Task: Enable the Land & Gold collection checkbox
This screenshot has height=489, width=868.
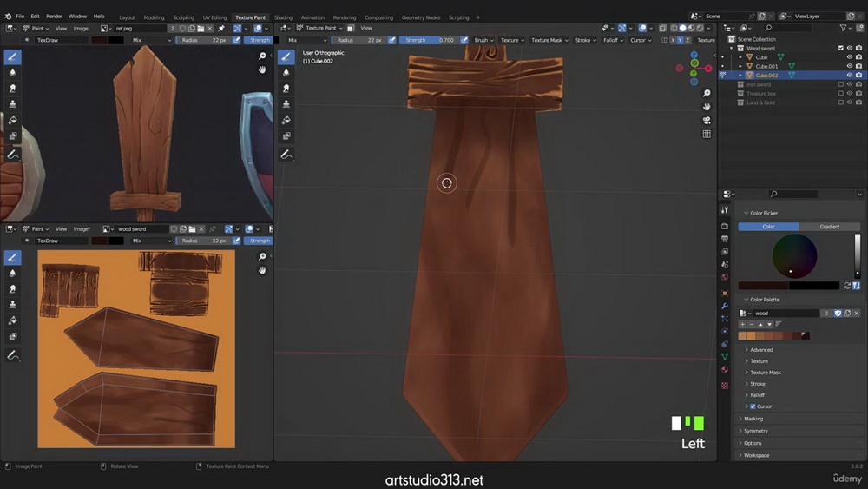Action: pos(841,102)
